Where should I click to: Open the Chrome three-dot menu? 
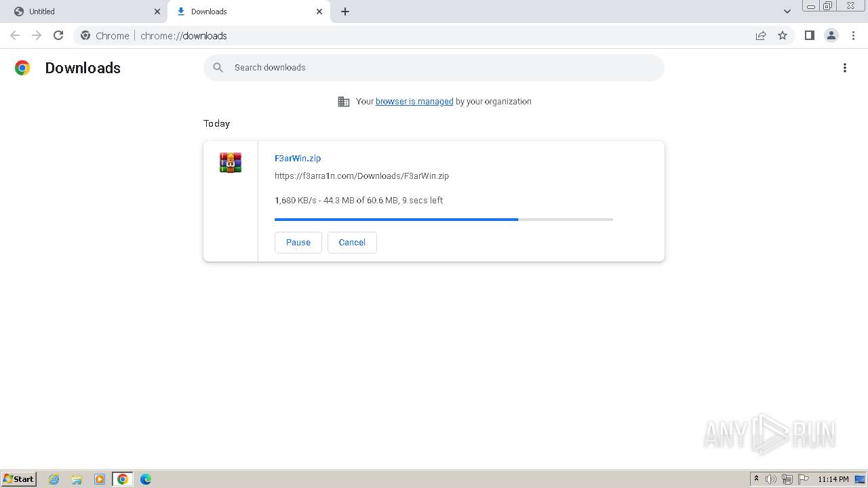pos(853,35)
